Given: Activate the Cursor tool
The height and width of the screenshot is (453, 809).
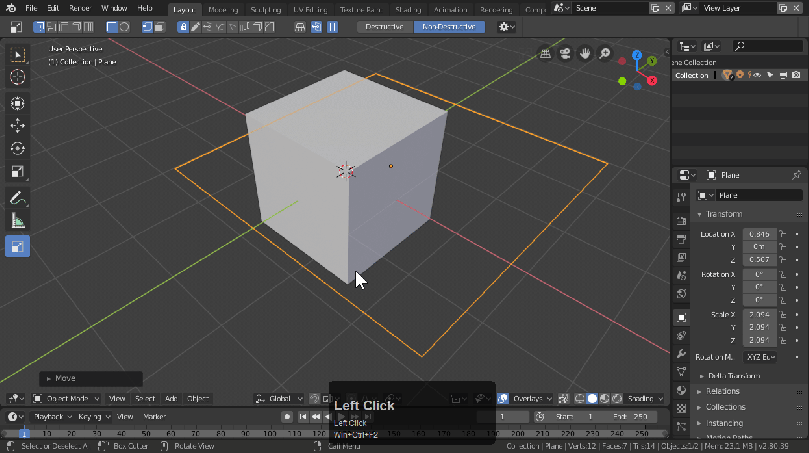Looking at the screenshot, I should tap(18, 77).
